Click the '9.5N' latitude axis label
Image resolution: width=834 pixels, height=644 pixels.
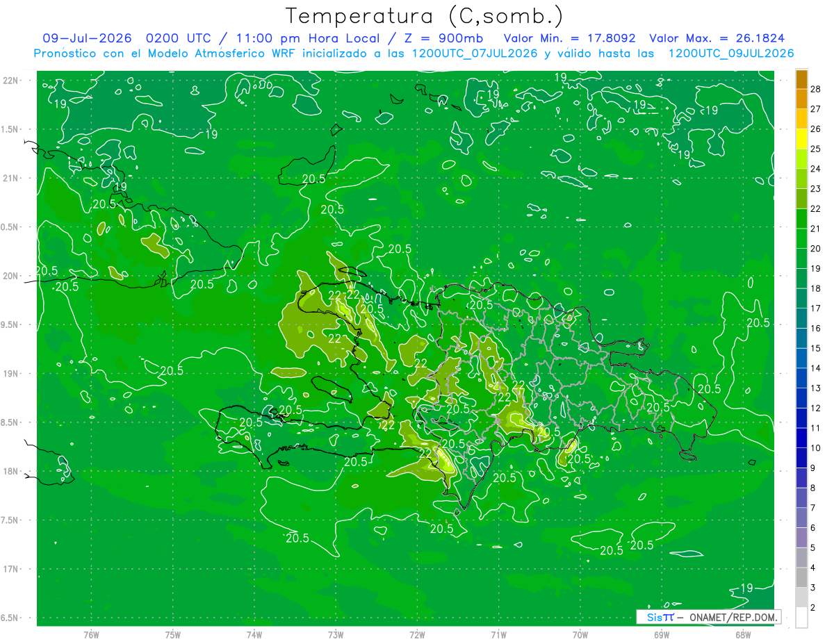point(10,324)
